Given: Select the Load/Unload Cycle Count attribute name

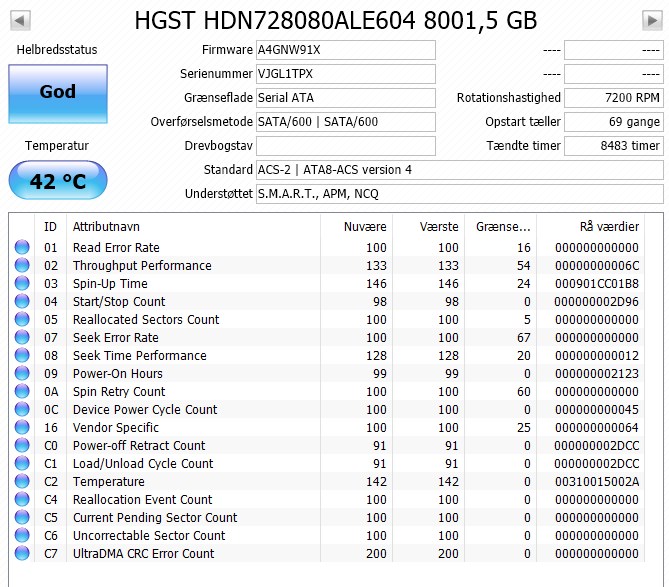Looking at the screenshot, I should click(143, 463).
